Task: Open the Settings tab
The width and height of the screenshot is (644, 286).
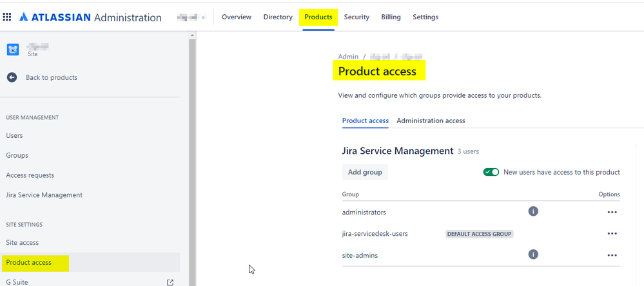Action: [x=425, y=17]
